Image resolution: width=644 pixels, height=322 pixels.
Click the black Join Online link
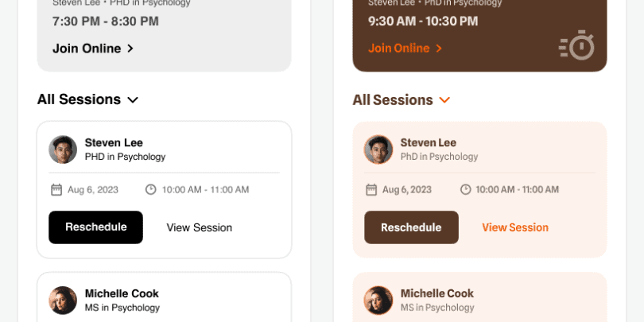[x=87, y=48]
